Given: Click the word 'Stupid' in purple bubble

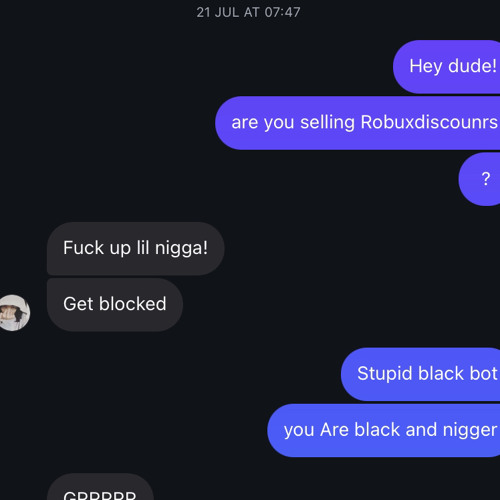Looking at the screenshot, I should [x=384, y=374].
